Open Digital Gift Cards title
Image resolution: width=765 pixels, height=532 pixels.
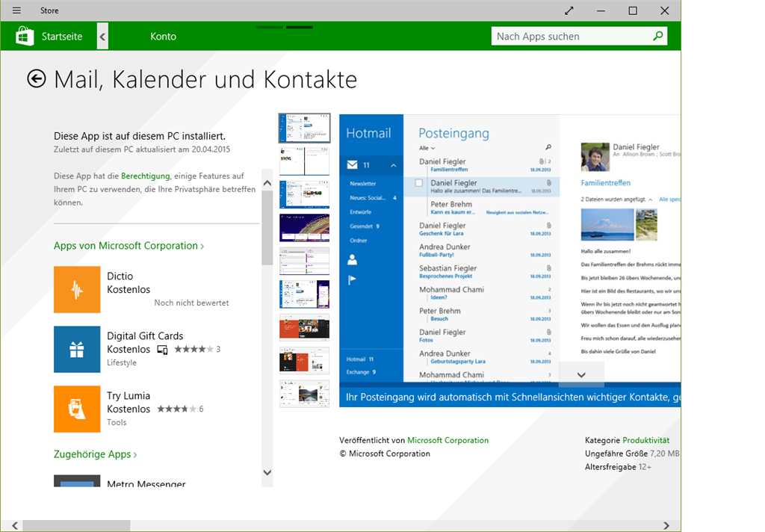click(145, 335)
